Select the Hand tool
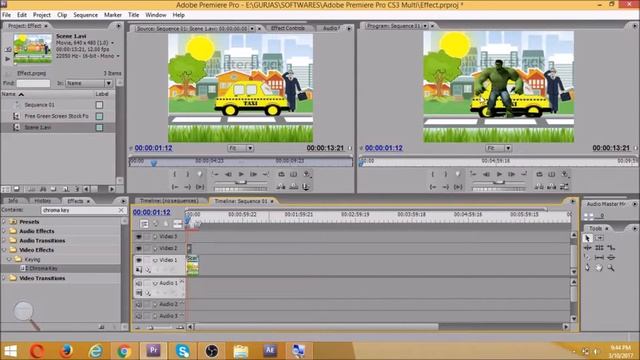The height and width of the screenshot is (360, 640). point(599,268)
